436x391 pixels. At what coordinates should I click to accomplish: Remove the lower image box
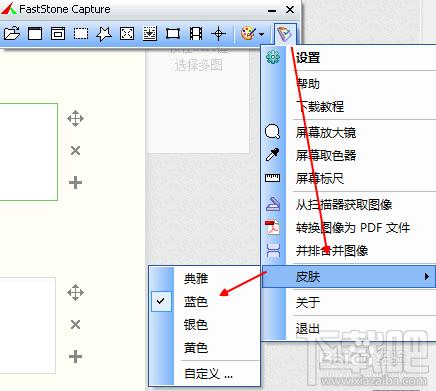76,324
